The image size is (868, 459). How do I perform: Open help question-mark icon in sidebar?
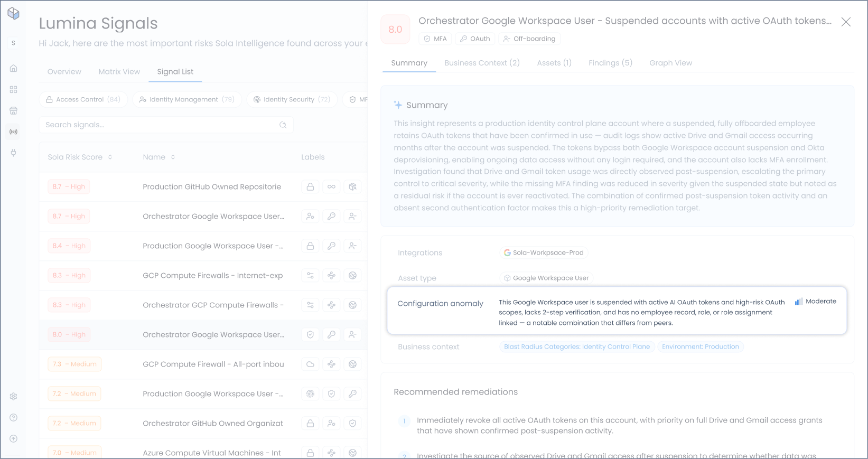14,417
